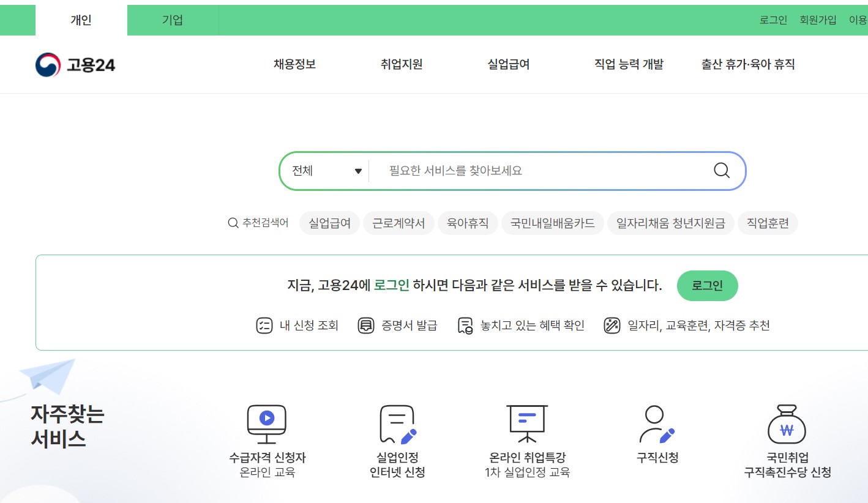This screenshot has width=868, height=503.
Task: Open the 실업급여 menu
Action: 507,64
